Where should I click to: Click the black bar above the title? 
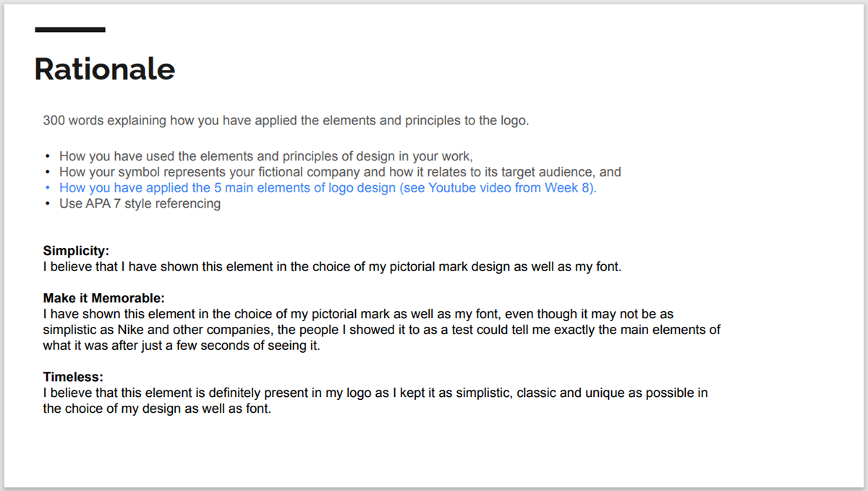tap(70, 30)
